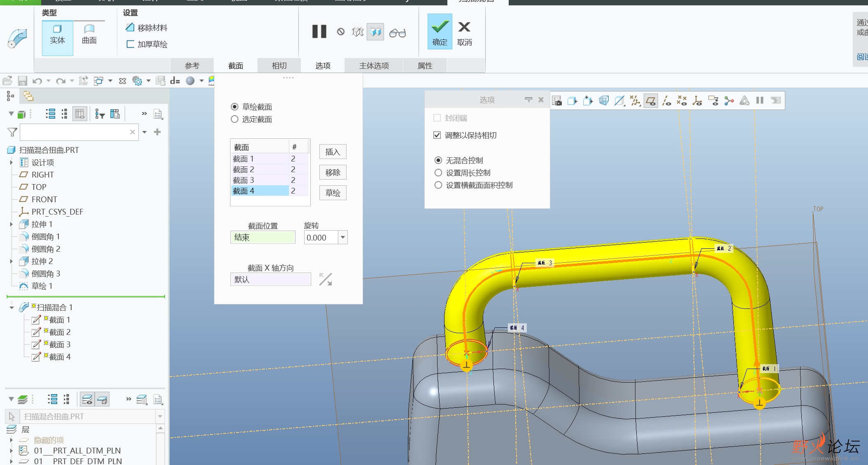Expand the 拉伸 1 tree node
Screen dimensions: 868x465
pyautogui.click(x=12, y=224)
